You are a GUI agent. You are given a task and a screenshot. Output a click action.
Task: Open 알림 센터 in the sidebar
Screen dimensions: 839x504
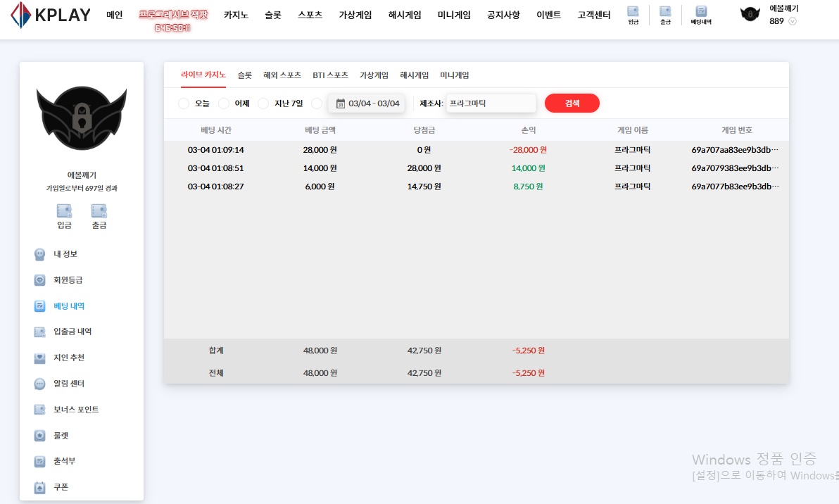click(x=68, y=384)
